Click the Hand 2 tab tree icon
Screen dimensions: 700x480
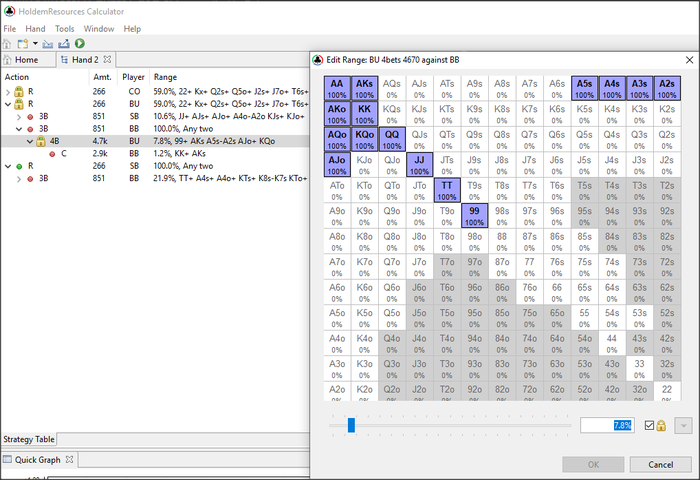[x=64, y=59]
